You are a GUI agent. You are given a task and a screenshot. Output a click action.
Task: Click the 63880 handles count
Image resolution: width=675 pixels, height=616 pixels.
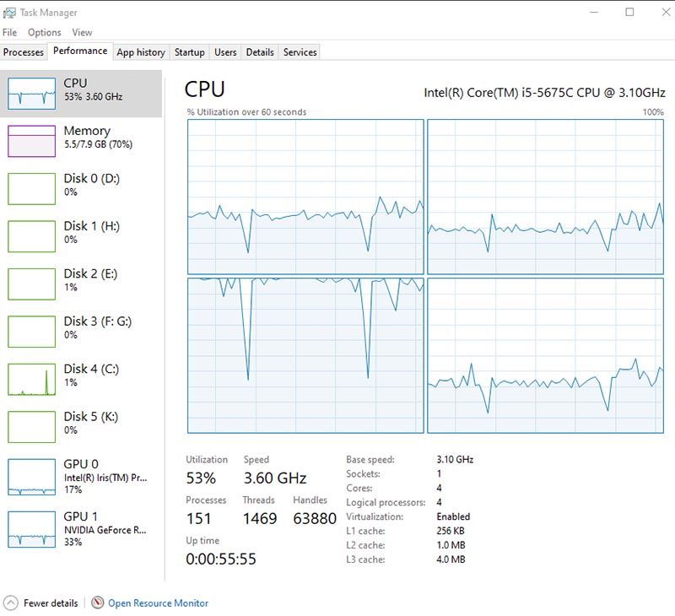[315, 518]
